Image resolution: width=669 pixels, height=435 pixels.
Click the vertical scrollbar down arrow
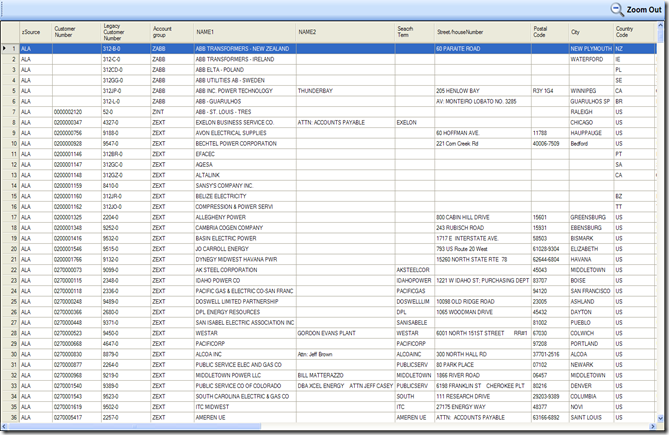[660, 418]
